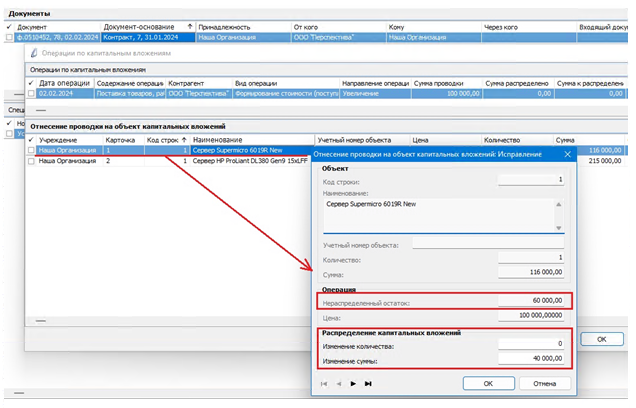Close the Исправление dialog window
This screenshot has width=636, height=408.
point(567,154)
